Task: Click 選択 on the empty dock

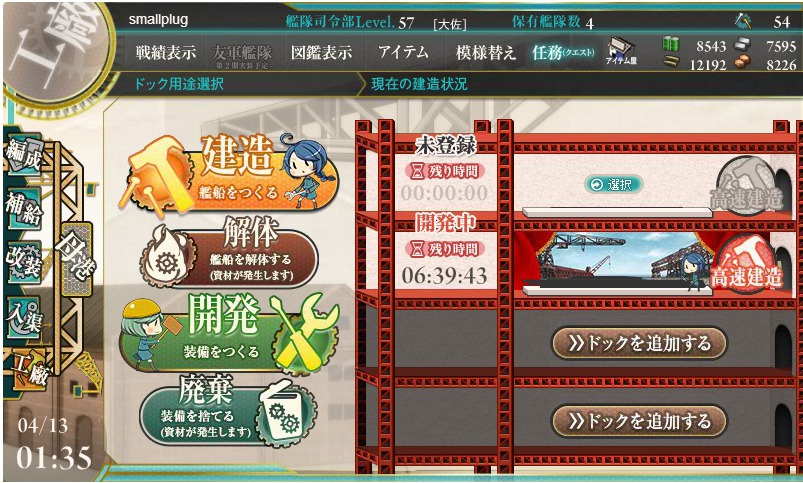Action: pyautogui.click(x=614, y=184)
